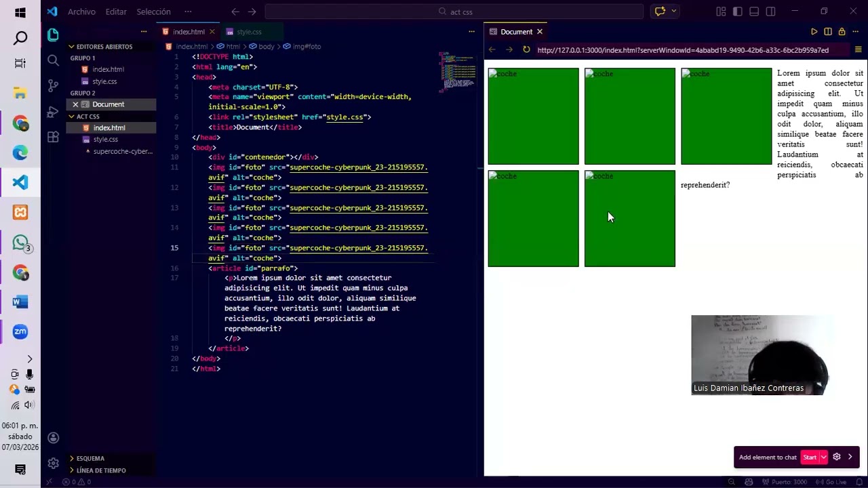Click the html breadcrumb segment
Image resolution: width=868 pixels, height=488 pixels.
click(229, 47)
